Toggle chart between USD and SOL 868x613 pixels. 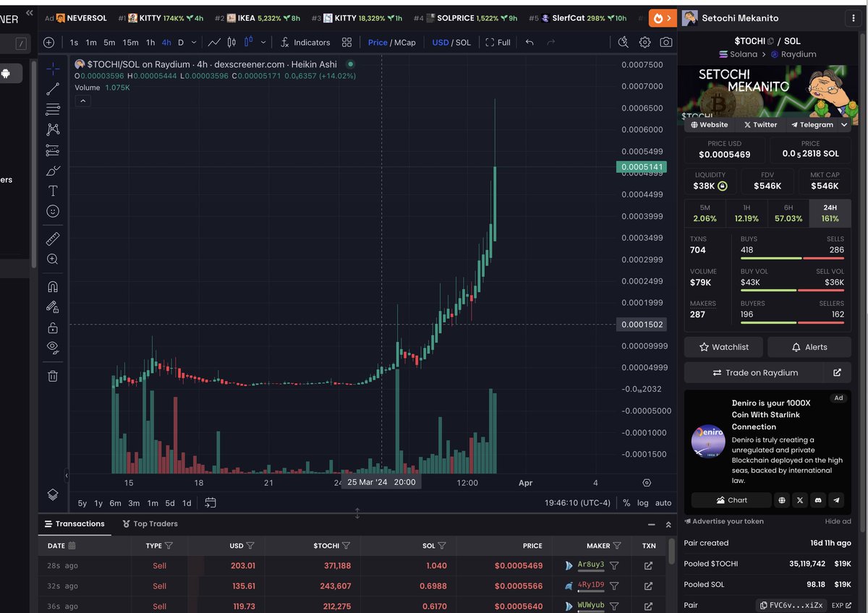(451, 43)
